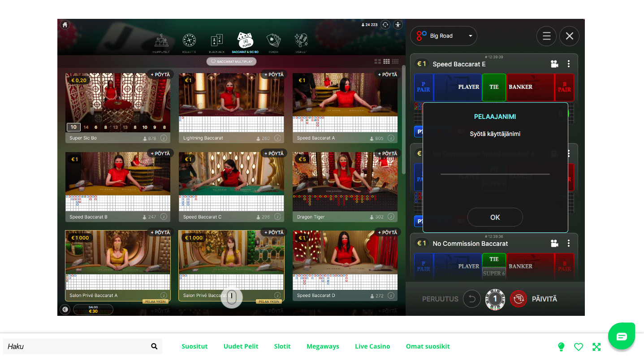
Task: Open the green live chat widget
Action: 622,336
